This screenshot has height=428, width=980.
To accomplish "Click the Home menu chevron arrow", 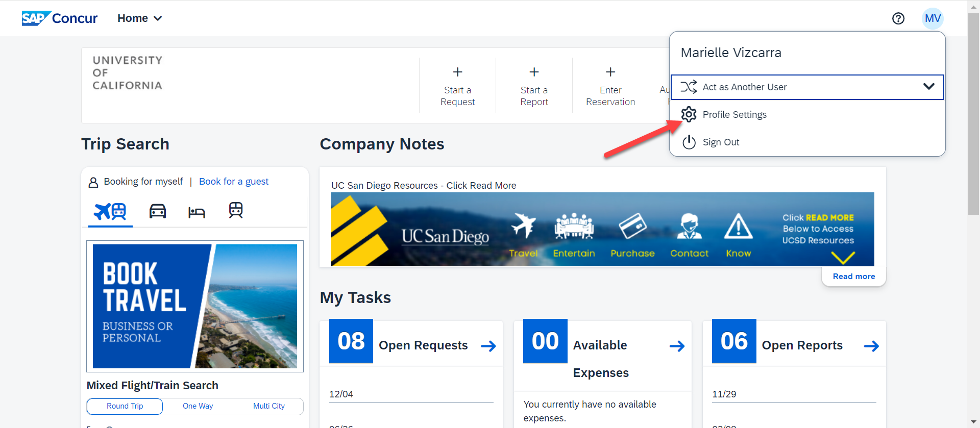I will pos(158,18).
